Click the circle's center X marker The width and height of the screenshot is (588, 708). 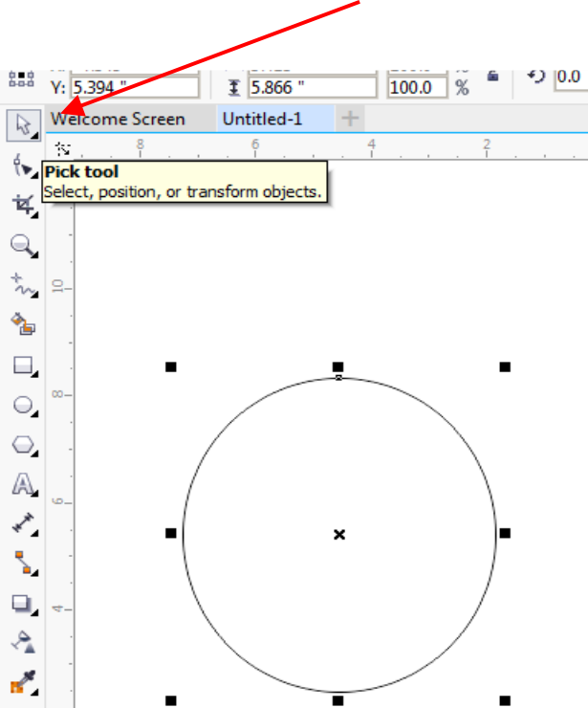(x=339, y=535)
